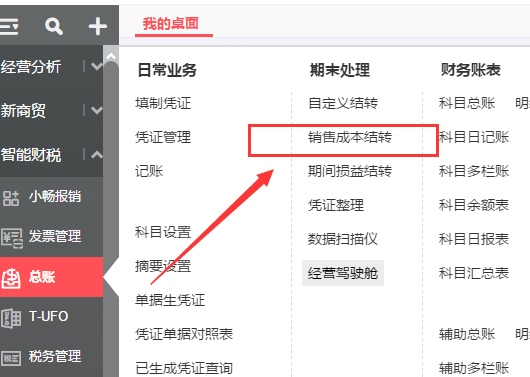The image size is (530, 377).
Task: Click the sidebar scrollbar up arrow
Action: pos(111,56)
